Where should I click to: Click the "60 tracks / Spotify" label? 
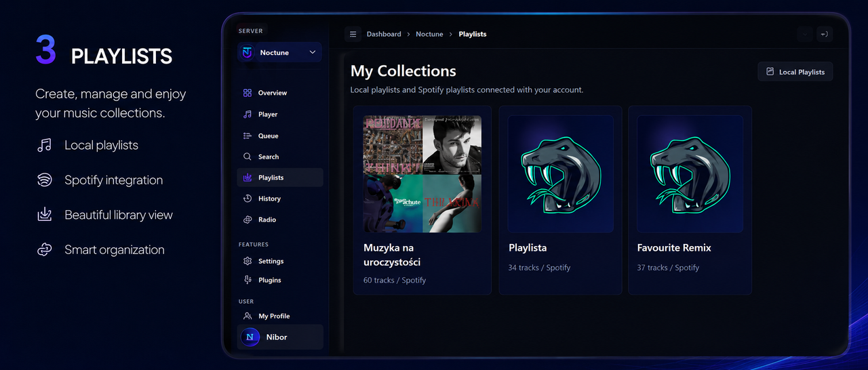[395, 280]
